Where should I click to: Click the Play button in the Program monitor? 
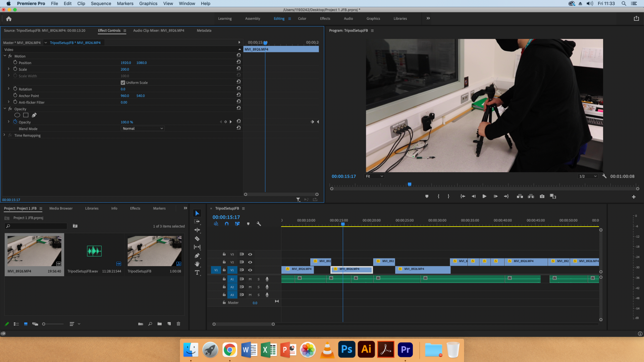[484, 196]
